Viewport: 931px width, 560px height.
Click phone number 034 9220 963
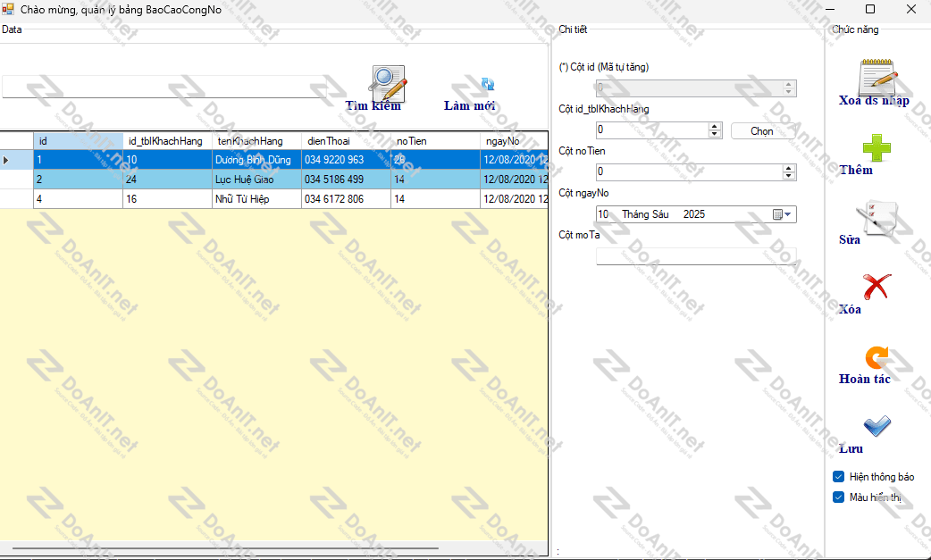pos(346,160)
